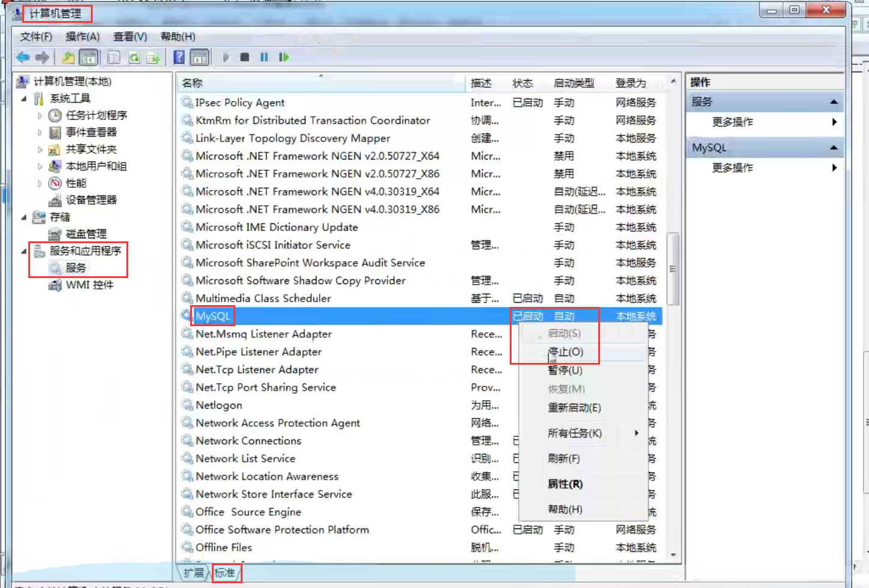Choose 帮助(H) in the context menu
Viewport: 869px width, 588px height.
pyautogui.click(x=582, y=509)
